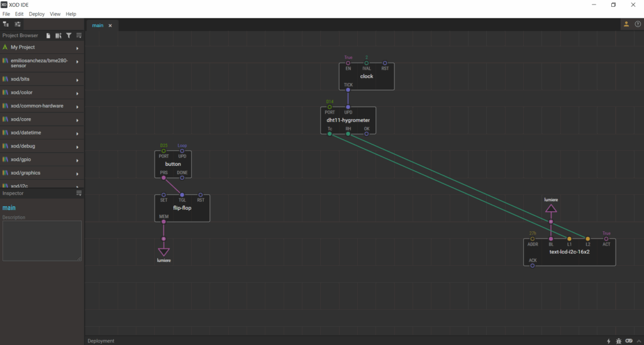Expand the xod/graphics library arrow

77,174
